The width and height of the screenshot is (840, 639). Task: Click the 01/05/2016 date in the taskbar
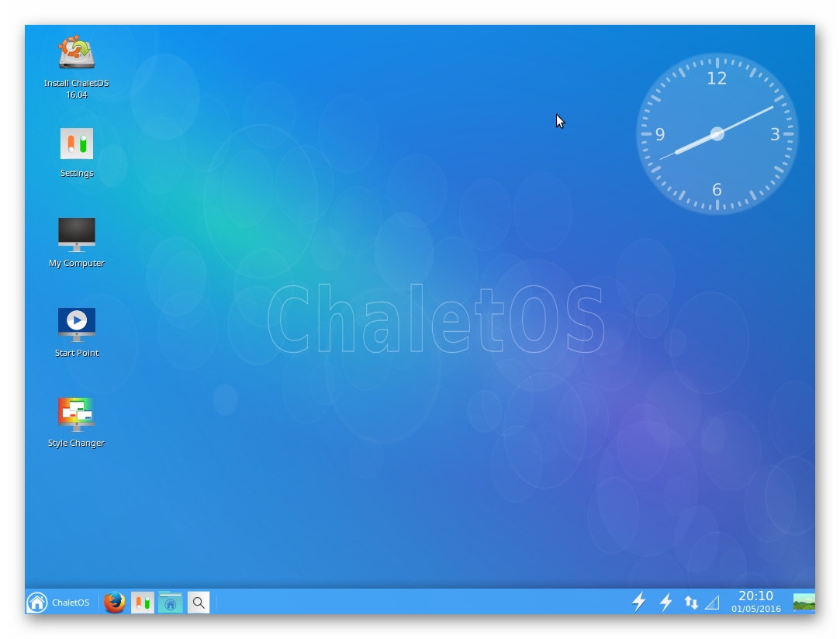pyautogui.click(x=756, y=609)
